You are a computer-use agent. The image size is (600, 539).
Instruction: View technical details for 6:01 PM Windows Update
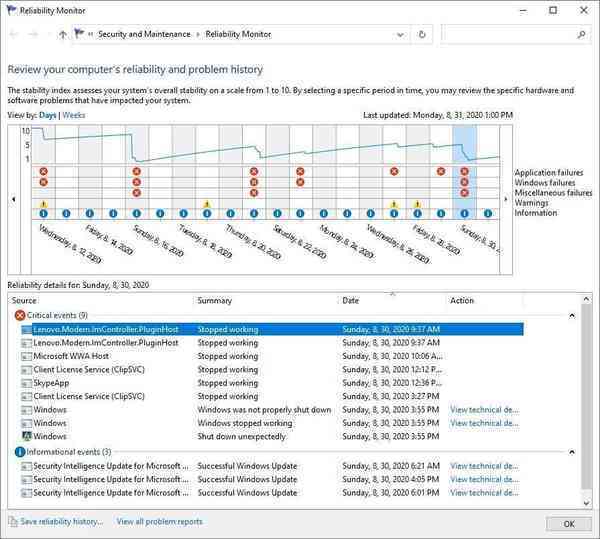[x=484, y=493]
